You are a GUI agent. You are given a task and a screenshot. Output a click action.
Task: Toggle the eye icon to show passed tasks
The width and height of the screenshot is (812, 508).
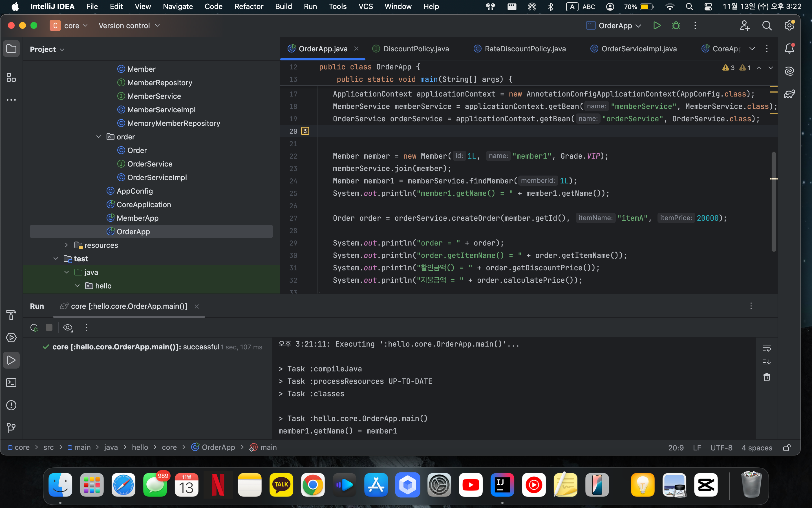pyautogui.click(x=68, y=328)
